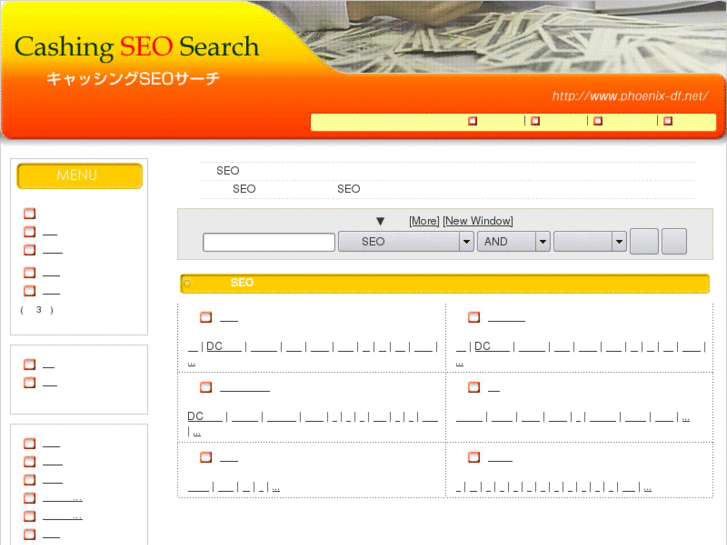Click the first blank button after the dropdowns
This screenshot has height=545, width=727.
[x=644, y=242]
